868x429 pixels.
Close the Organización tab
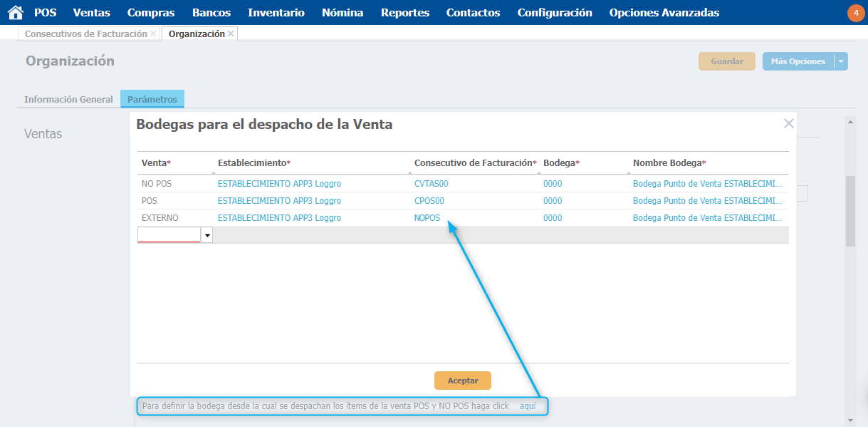(231, 34)
